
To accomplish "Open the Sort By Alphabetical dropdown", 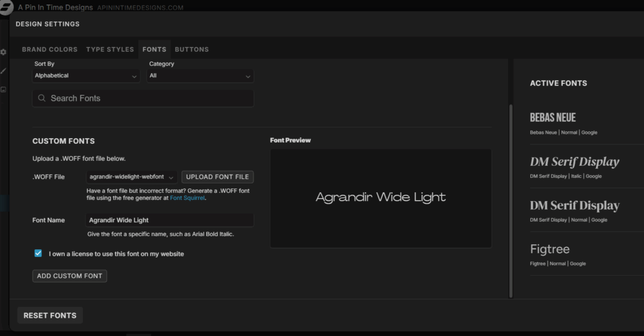I will pos(86,76).
